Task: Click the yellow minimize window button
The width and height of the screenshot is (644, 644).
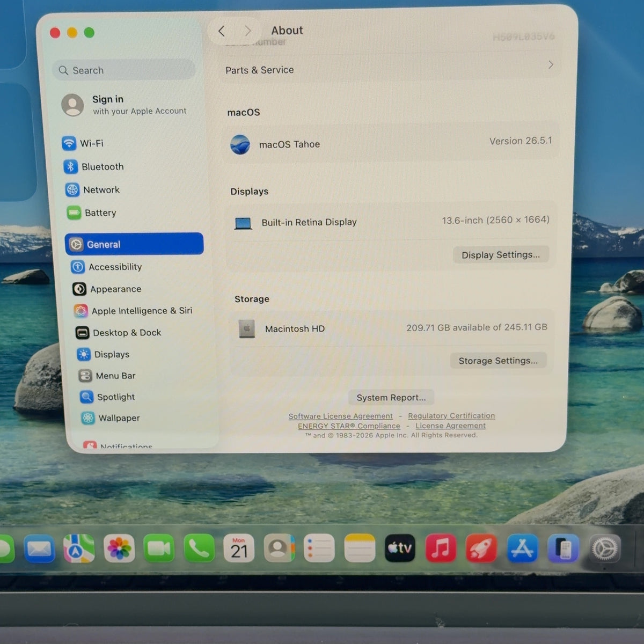Action: [72, 33]
